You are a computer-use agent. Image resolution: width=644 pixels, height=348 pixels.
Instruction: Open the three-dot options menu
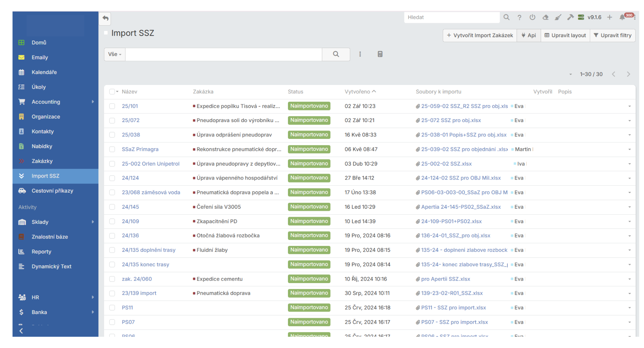[x=360, y=54]
